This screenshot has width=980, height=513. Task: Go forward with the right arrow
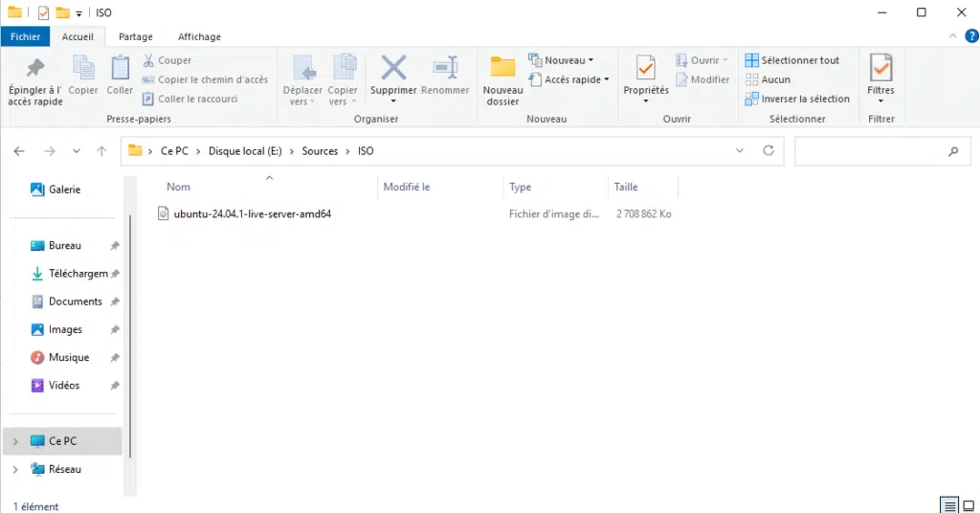(x=50, y=151)
